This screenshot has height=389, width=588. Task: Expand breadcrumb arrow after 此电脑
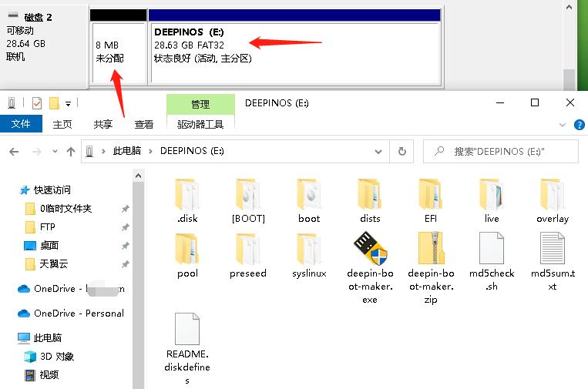[150, 152]
